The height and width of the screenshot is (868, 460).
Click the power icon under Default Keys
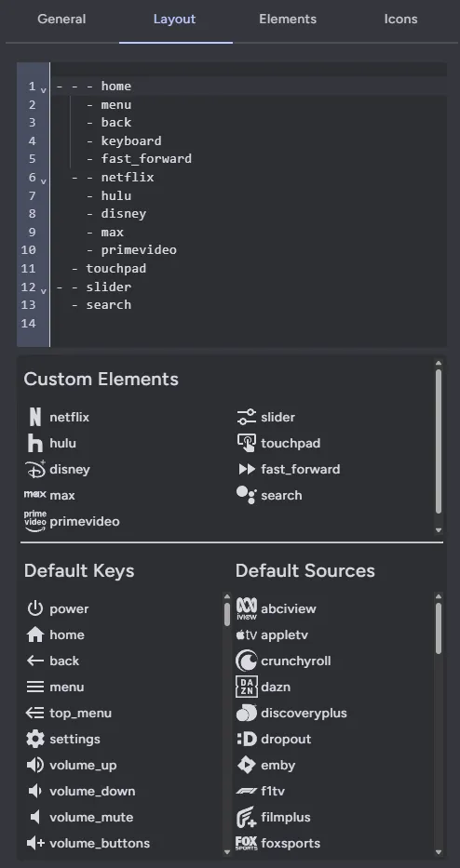click(34, 608)
